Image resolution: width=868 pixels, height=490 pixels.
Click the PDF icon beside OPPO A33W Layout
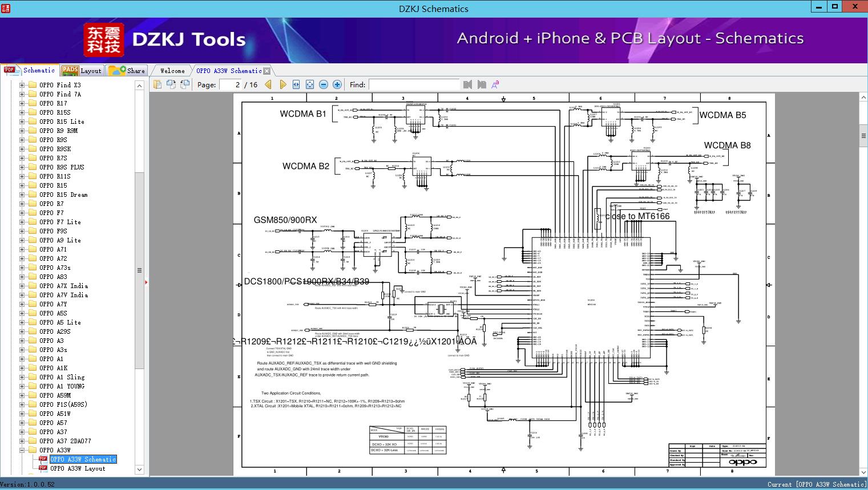[43, 468]
